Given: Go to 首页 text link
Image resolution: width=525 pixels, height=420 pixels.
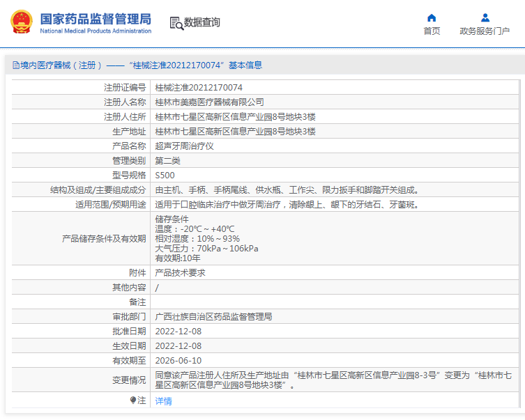Looking at the screenshot, I should (x=432, y=31).
